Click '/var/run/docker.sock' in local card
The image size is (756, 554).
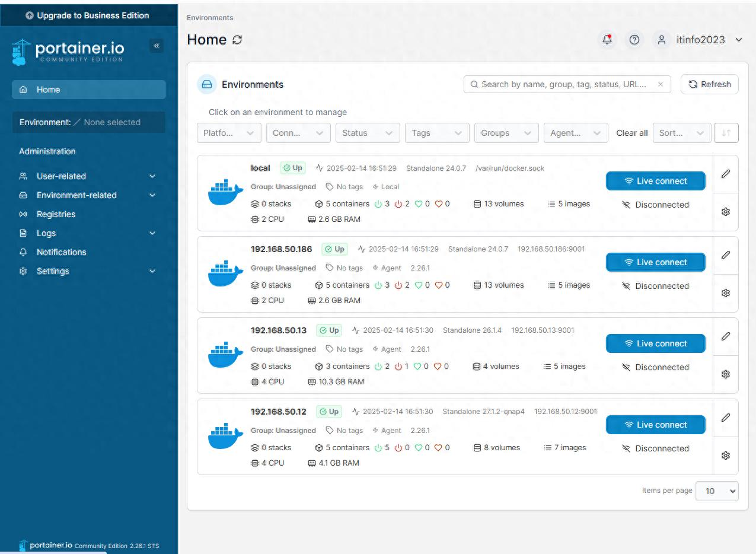click(x=510, y=168)
